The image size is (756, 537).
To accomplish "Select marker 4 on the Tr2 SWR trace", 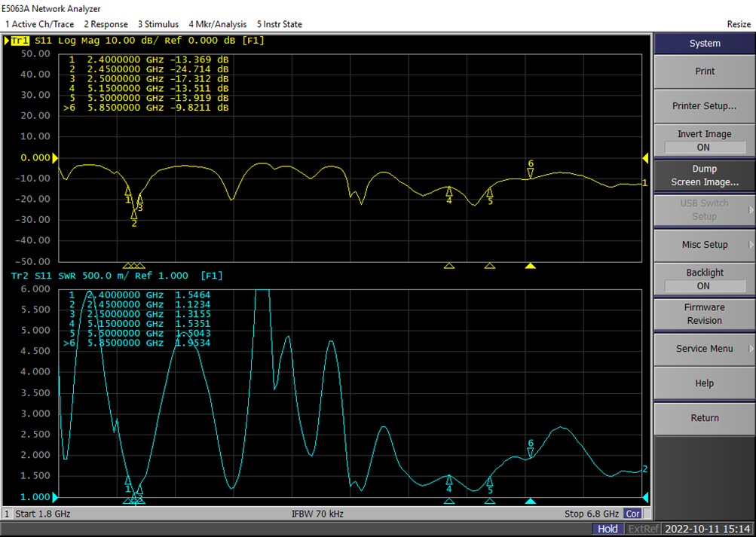I will point(449,484).
